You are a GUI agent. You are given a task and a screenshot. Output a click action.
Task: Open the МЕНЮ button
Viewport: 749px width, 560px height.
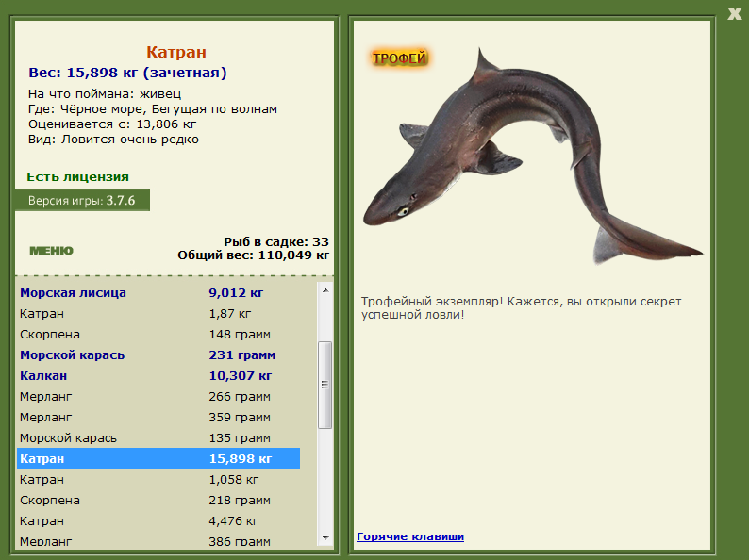click(51, 251)
